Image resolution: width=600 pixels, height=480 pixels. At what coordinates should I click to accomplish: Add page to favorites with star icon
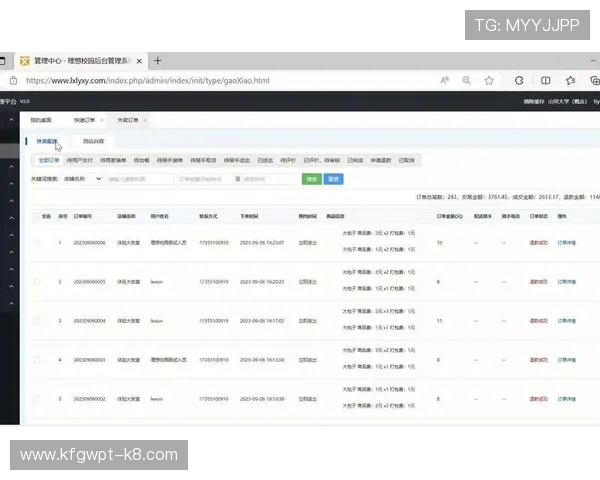[489, 80]
